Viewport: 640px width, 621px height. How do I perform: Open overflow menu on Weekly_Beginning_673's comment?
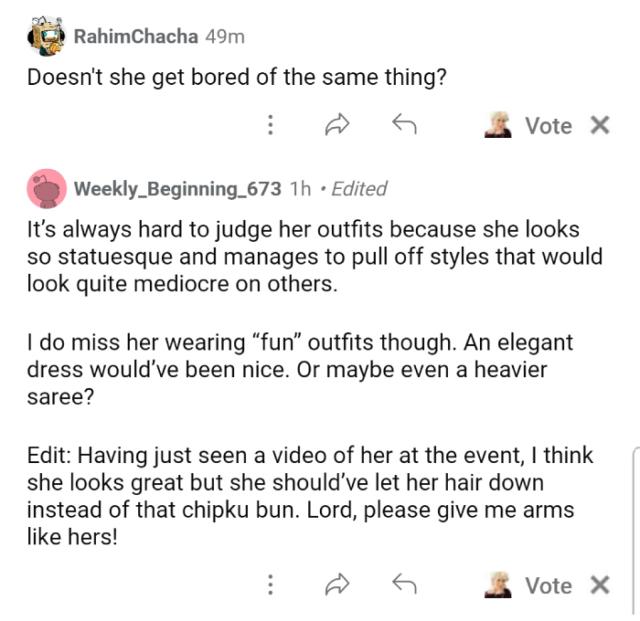269,586
